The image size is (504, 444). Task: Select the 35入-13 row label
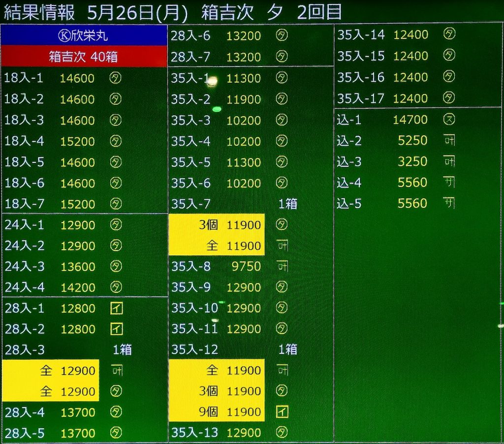[x=194, y=432]
